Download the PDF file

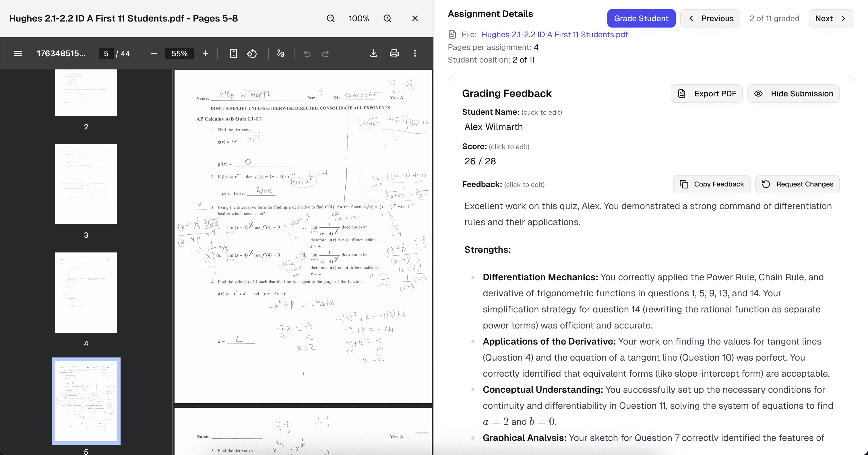click(x=374, y=53)
